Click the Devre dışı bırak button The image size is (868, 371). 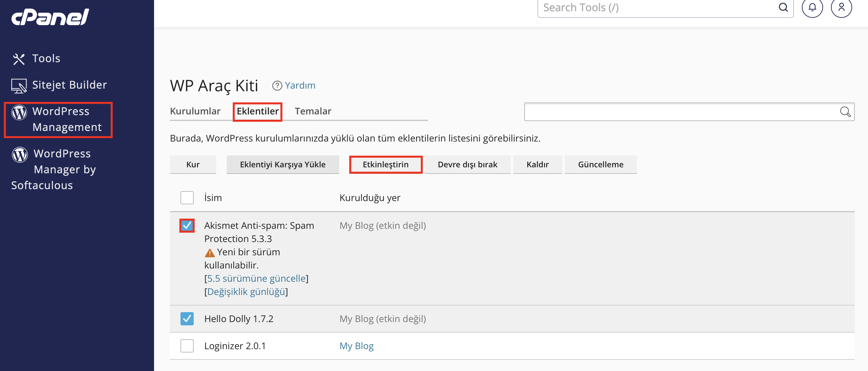(467, 164)
